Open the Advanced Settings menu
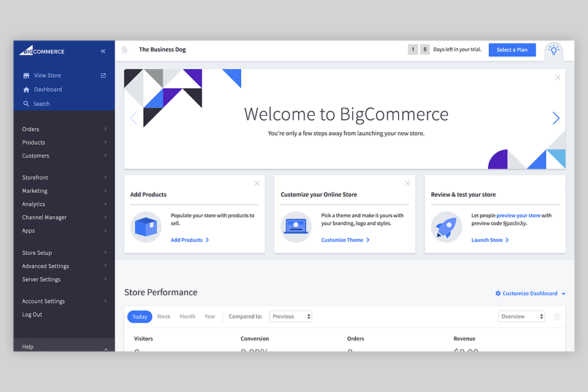 tap(64, 266)
